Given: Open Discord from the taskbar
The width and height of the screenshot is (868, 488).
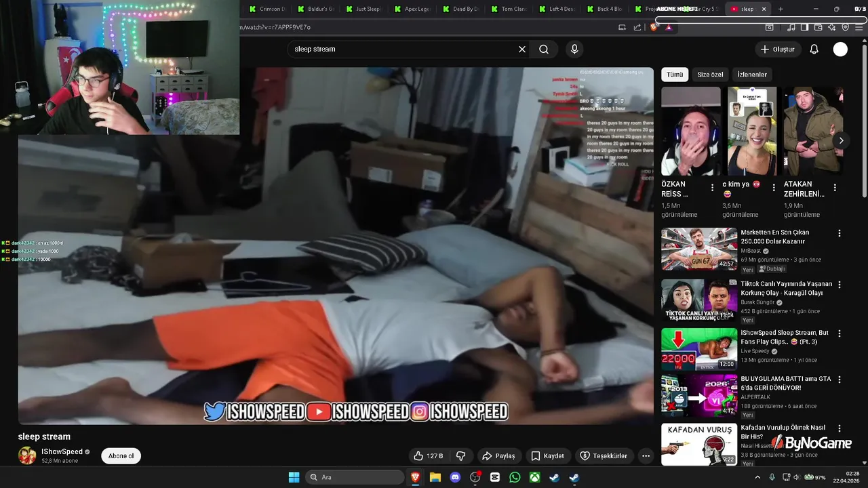Looking at the screenshot, I should coord(455,477).
